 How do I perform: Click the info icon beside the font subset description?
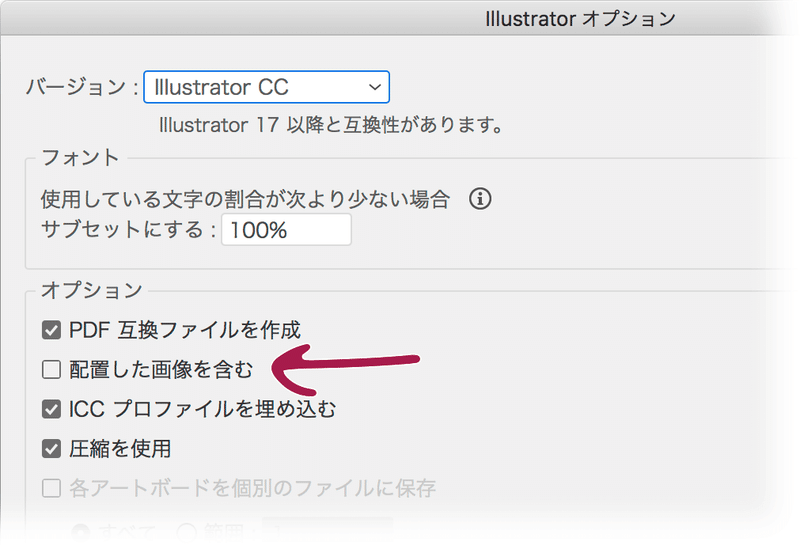(480, 199)
